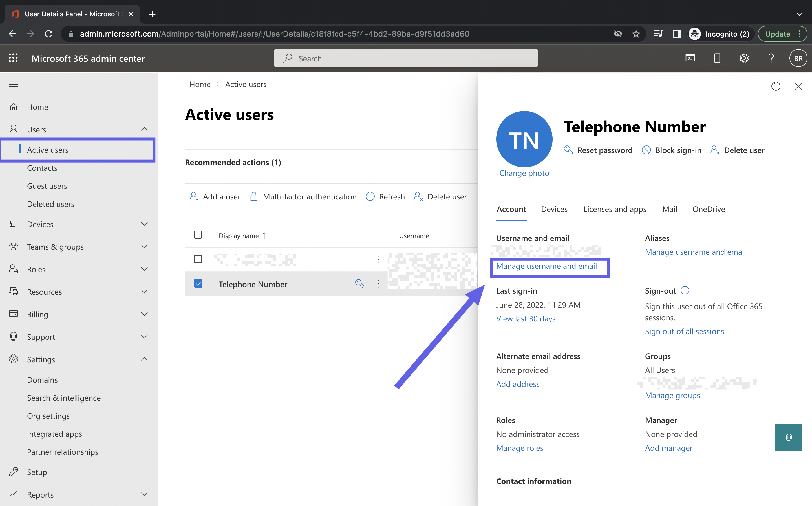Switch to Licenses and apps tab
This screenshot has width=812, height=506.
pyautogui.click(x=615, y=209)
